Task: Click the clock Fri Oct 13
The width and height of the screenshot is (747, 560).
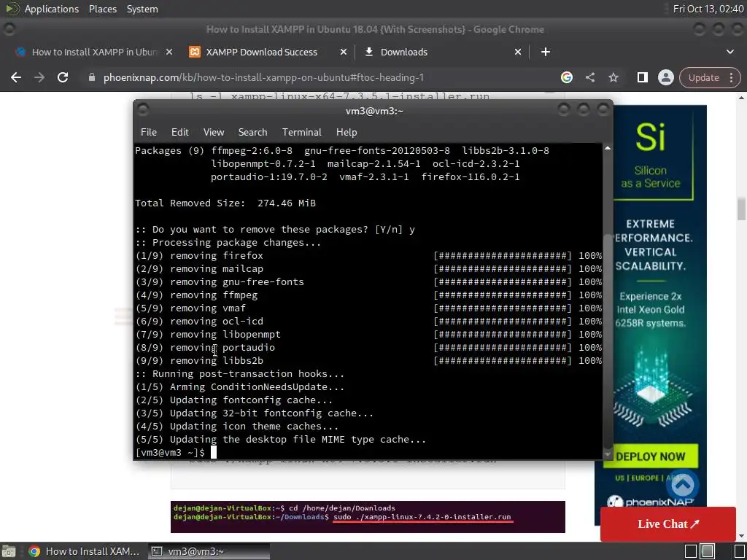Action: [x=708, y=9]
